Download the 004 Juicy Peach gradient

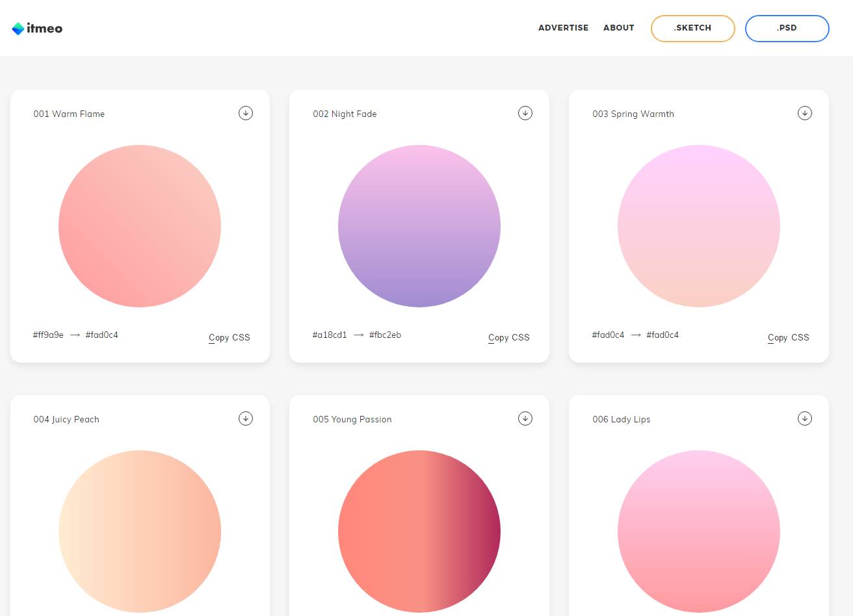click(246, 418)
